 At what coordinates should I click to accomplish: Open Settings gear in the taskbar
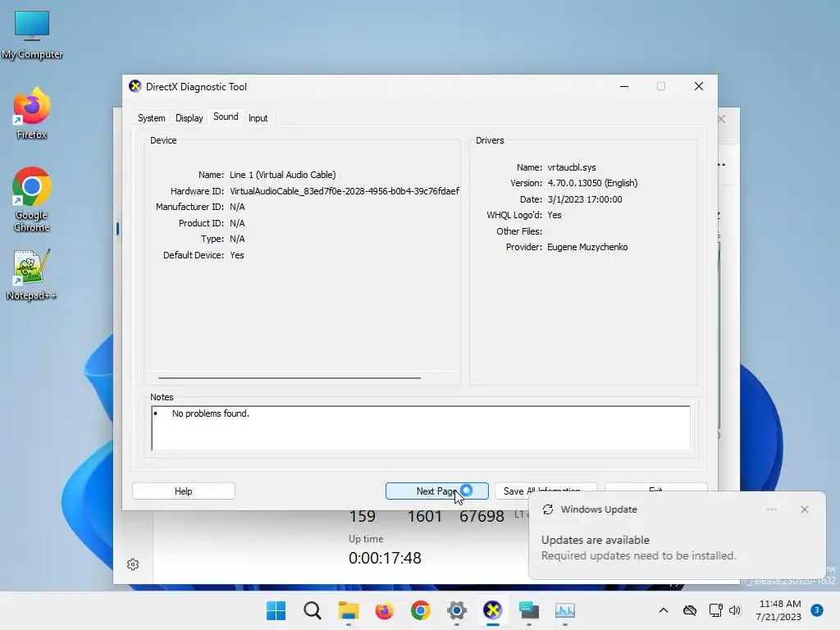pos(456,610)
